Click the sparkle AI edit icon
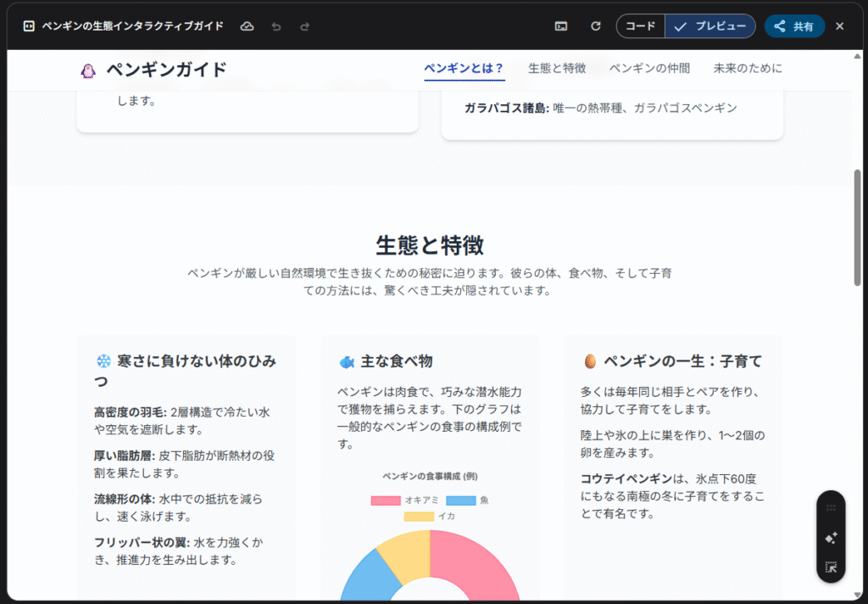This screenshot has height=604, width=868. (831, 538)
